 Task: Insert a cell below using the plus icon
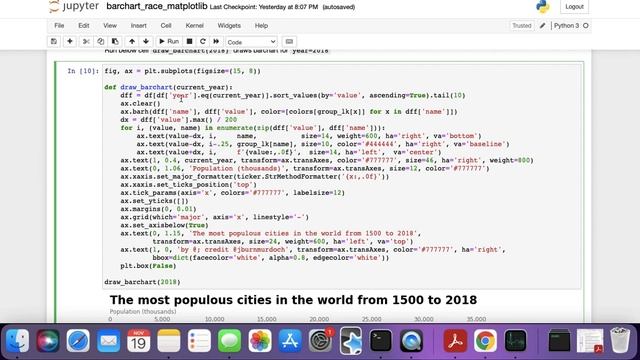(x=70, y=42)
